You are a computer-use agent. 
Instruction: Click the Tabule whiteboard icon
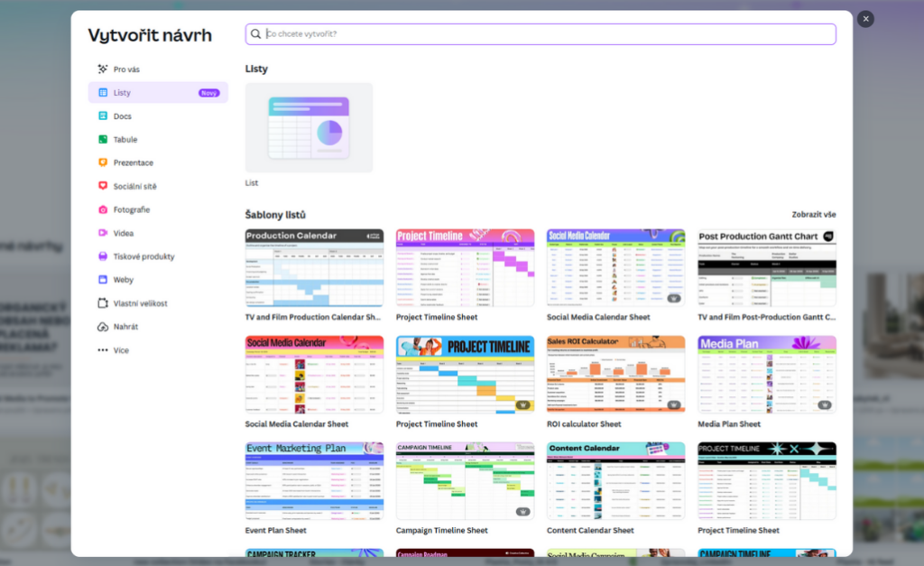103,139
